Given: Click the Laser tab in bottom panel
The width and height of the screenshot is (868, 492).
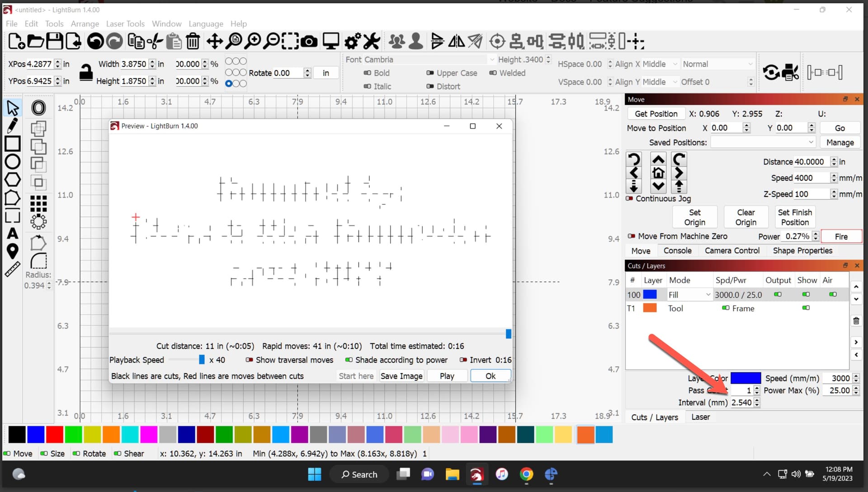Looking at the screenshot, I should pyautogui.click(x=700, y=417).
